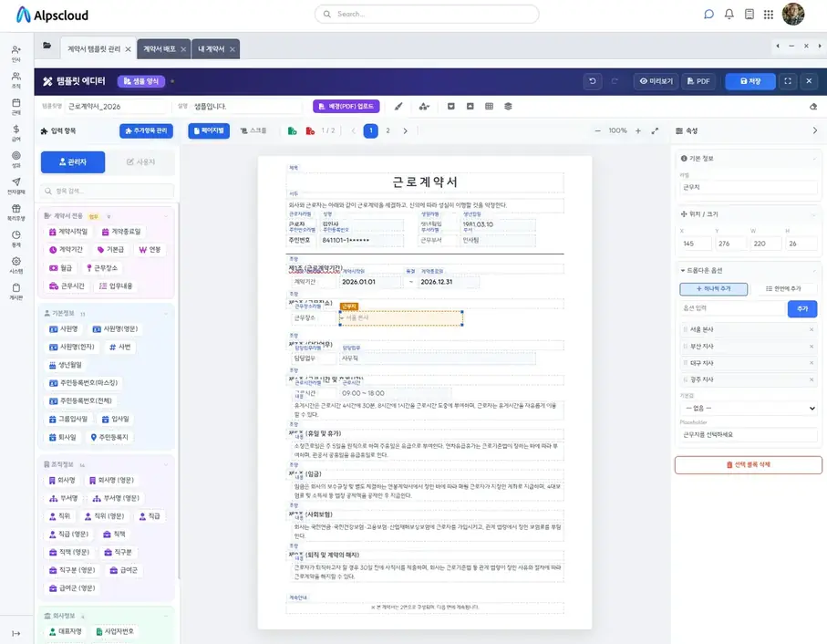The image size is (827, 644).
Task: Toggle the 스크롤 view mode
Action: point(253,130)
